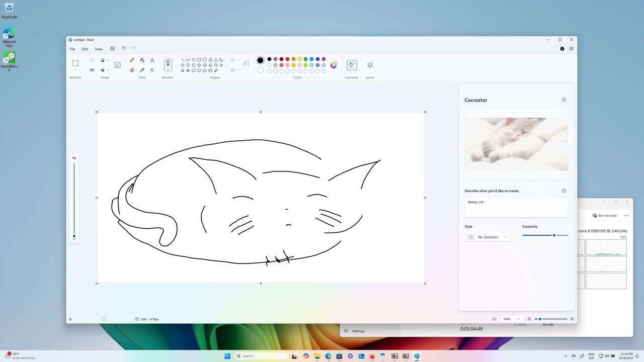The height and width of the screenshot is (362, 644).
Task: Select the Eraser tool
Action: [x=132, y=70]
